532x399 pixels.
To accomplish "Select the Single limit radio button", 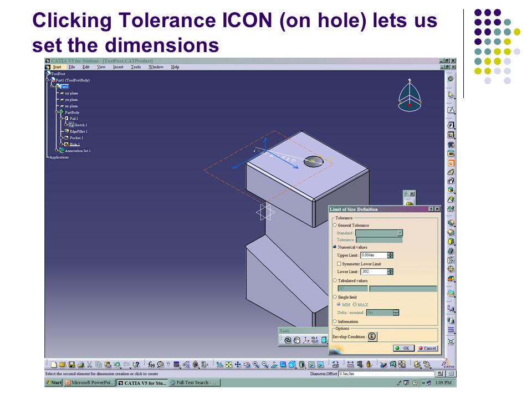I will click(x=335, y=297).
